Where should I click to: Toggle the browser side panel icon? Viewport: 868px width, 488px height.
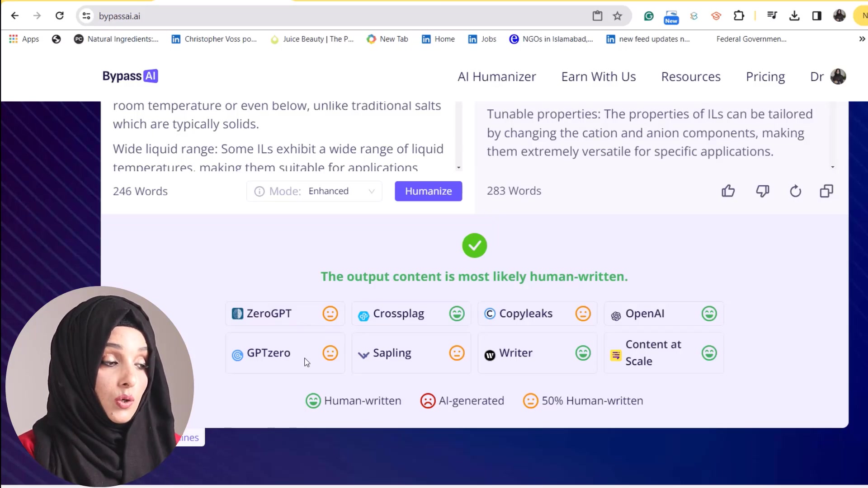[x=816, y=16]
